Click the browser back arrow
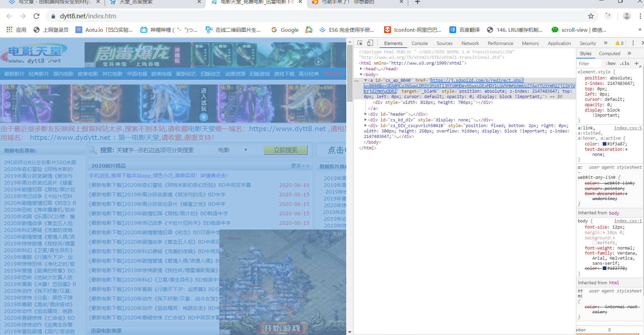 (9, 16)
